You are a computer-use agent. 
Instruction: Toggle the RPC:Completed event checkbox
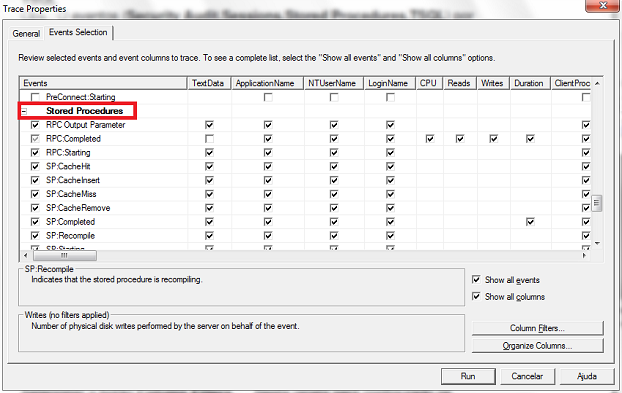(35, 139)
